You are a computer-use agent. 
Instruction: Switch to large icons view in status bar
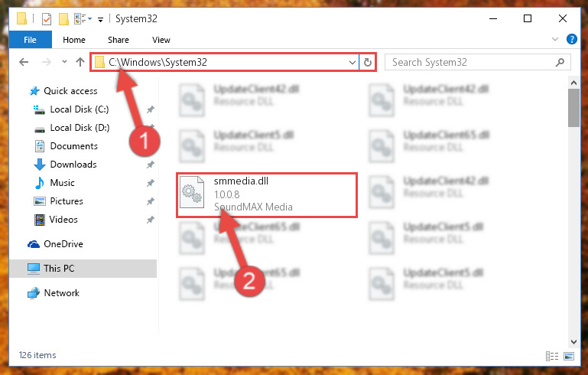(568, 356)
